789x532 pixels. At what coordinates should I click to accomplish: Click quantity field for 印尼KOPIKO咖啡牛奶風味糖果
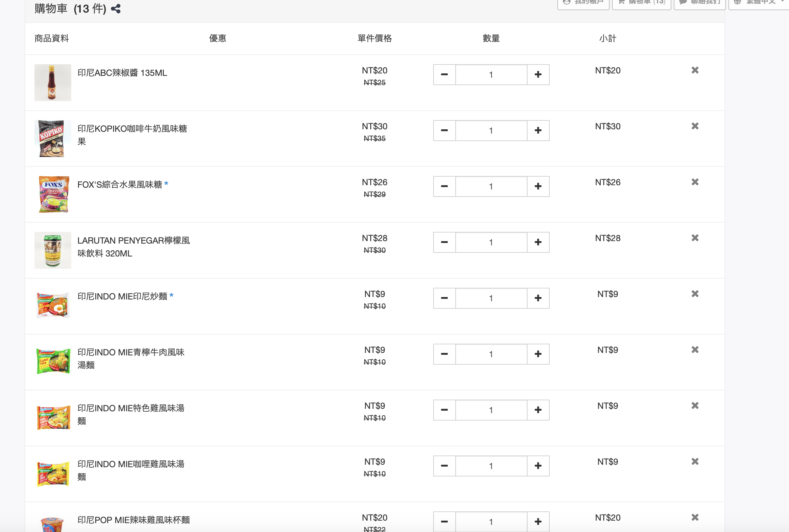(x=491, y=131)
